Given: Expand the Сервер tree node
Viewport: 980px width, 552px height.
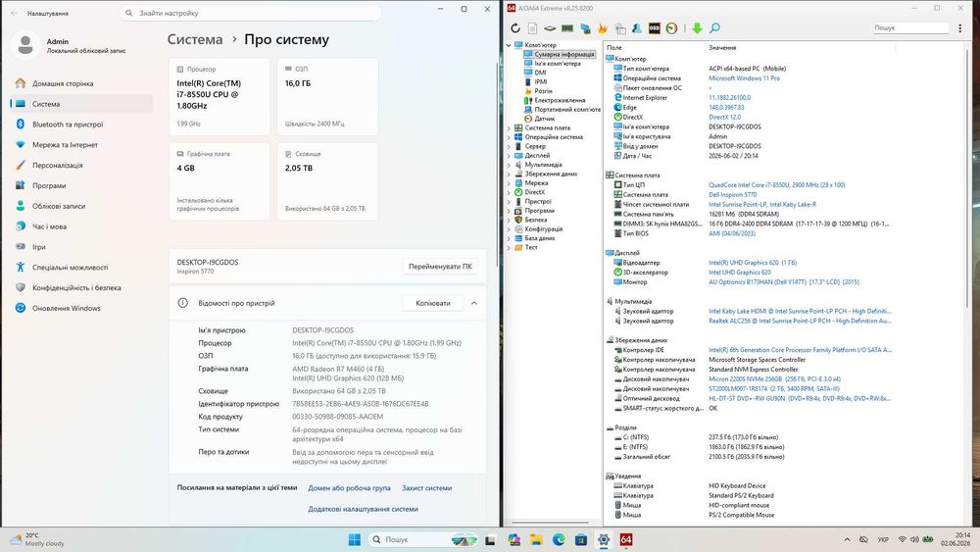Looking at the screenshot, I should point(509,146).
